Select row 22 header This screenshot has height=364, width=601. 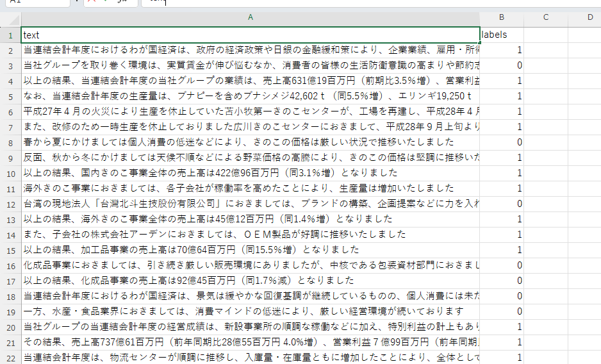tap(10, 358)
